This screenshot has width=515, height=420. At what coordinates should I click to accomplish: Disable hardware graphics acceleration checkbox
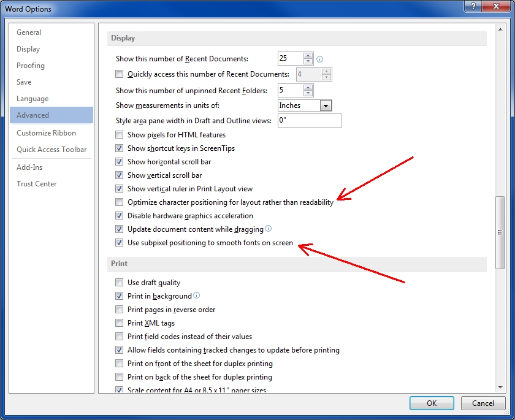pyautogui.click(x=119, y=215)
